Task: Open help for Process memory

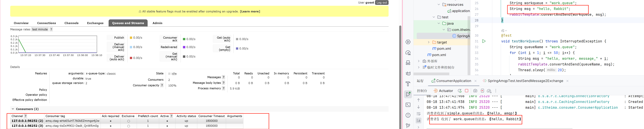Action: point(224,88)
